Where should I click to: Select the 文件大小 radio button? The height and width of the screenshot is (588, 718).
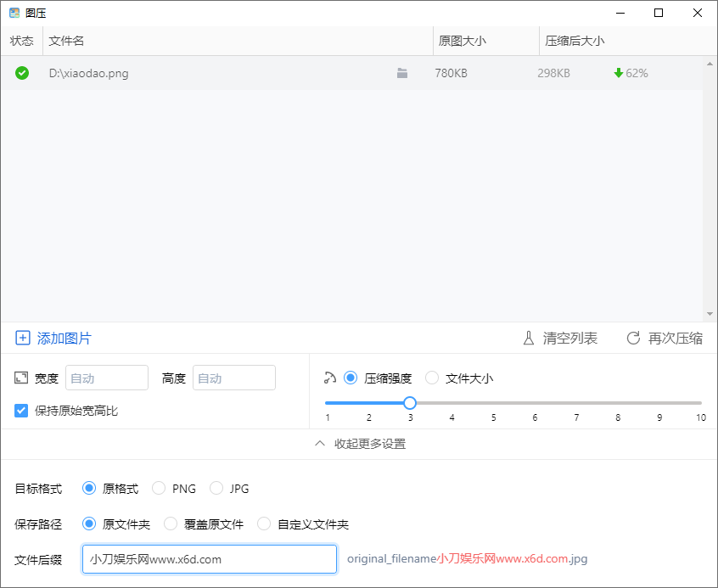coord(432,378)
